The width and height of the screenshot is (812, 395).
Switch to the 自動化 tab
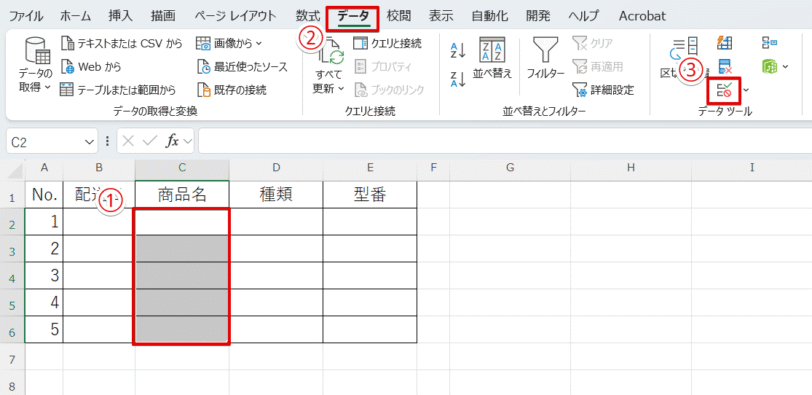click(490, 16)
